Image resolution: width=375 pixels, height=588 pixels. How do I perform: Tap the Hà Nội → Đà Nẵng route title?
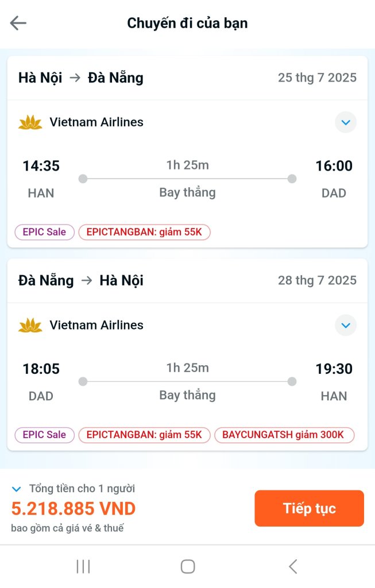[x=81, y=78]
